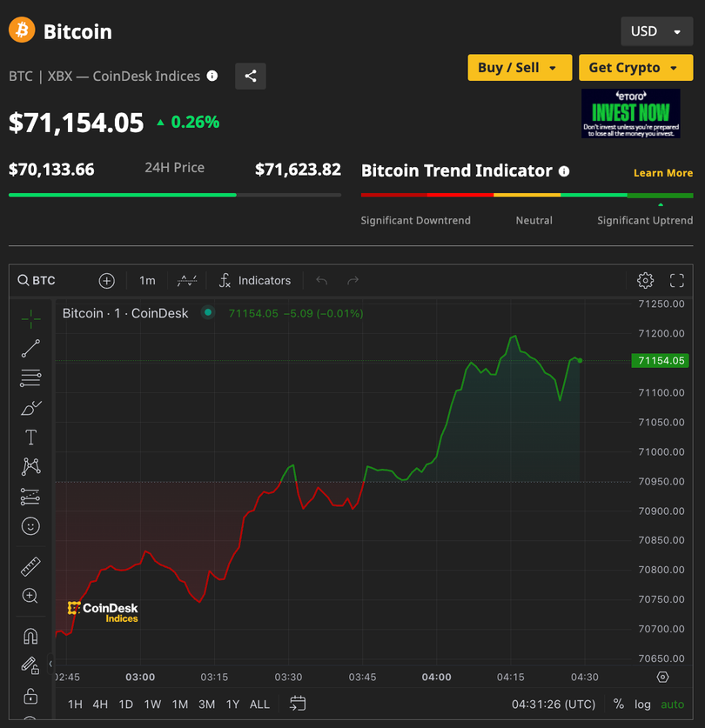This screenshot has height=728, width=705.
Task: Open the USD currency dropdown
Action: [x=655, y=31]
